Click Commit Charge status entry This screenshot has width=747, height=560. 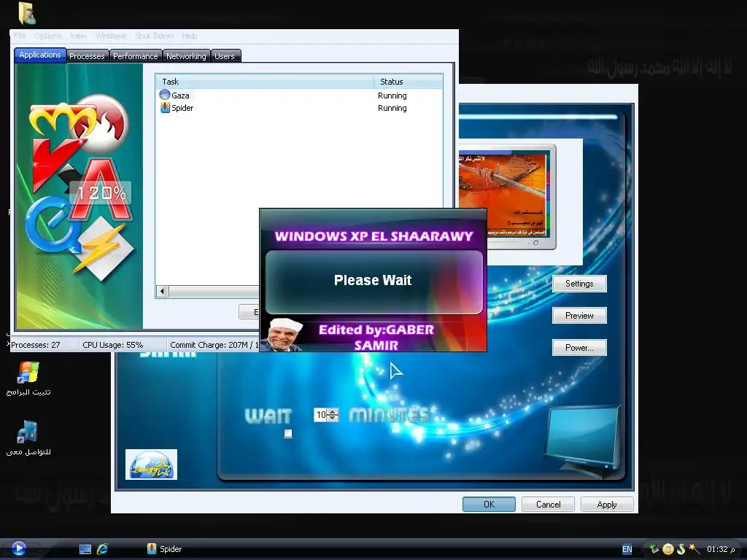(x=214, y=345)
